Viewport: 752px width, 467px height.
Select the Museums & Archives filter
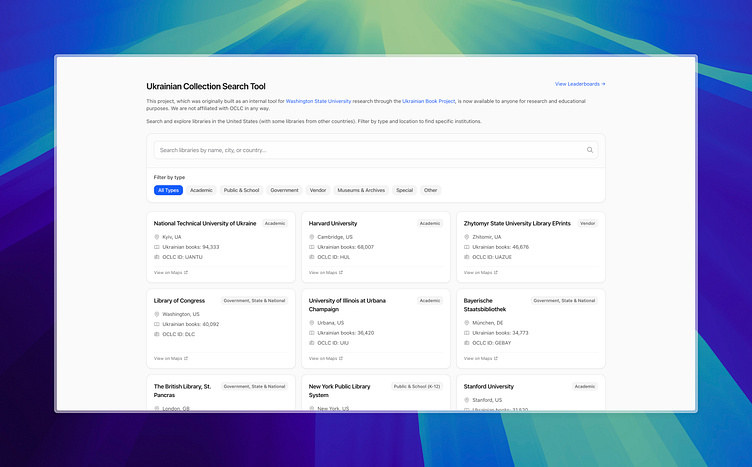(x=361, y=190)
